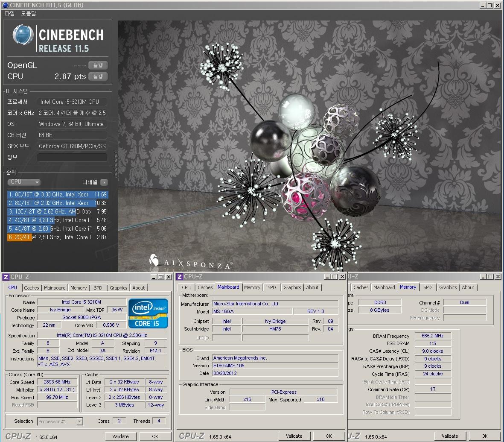Select ranking row 4C/8T @ 2.80 GHz

click(58, 229)
